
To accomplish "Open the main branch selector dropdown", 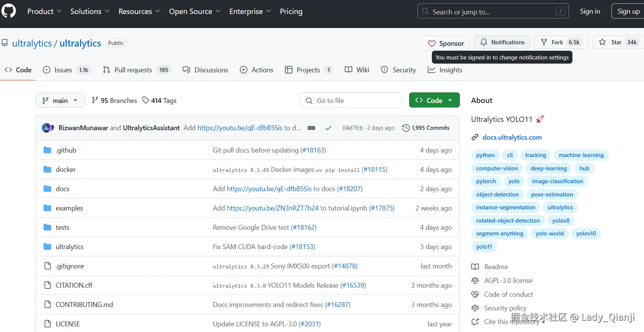I will click(60, 100).
